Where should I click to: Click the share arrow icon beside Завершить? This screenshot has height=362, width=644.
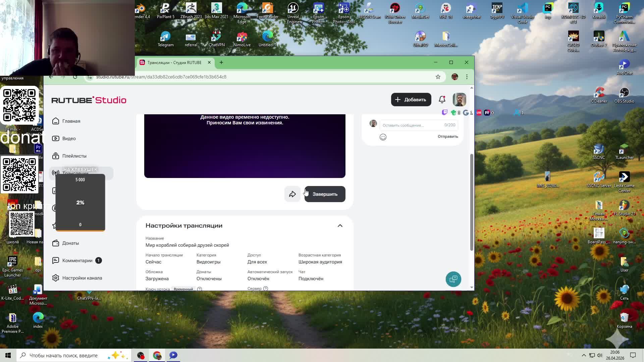[292, 194]
